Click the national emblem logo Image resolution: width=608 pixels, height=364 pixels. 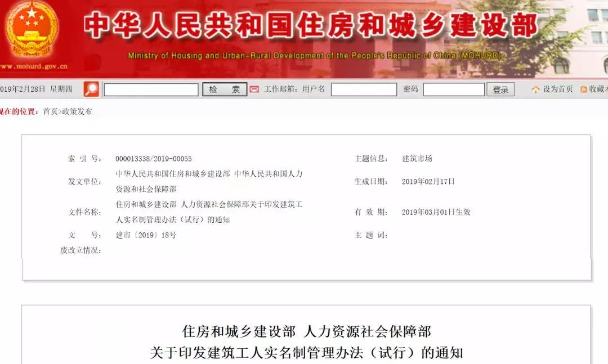(x=32, y=30)
